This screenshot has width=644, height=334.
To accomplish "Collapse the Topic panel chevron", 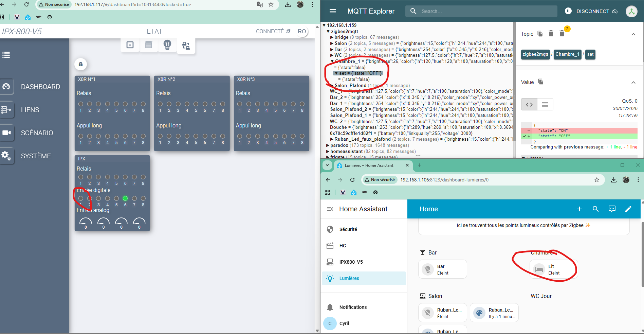I will (633, 34).
